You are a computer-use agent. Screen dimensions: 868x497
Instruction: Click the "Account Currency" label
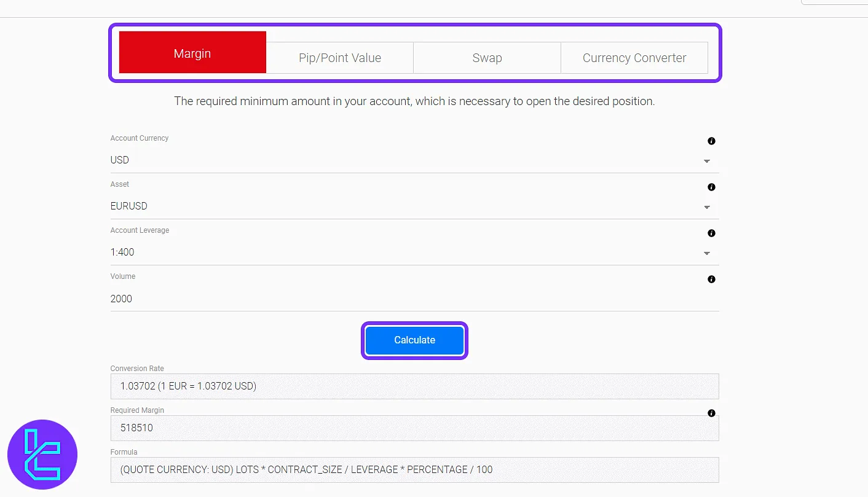click(140, 138)
